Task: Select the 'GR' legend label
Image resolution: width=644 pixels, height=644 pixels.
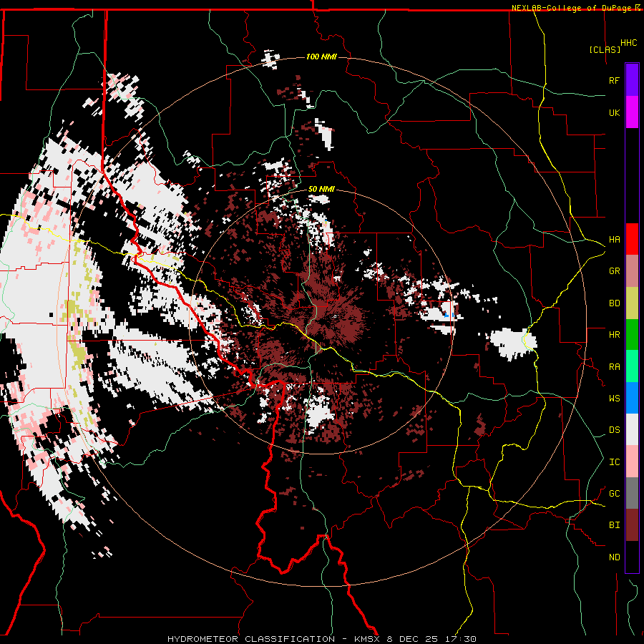Action: 614,271
